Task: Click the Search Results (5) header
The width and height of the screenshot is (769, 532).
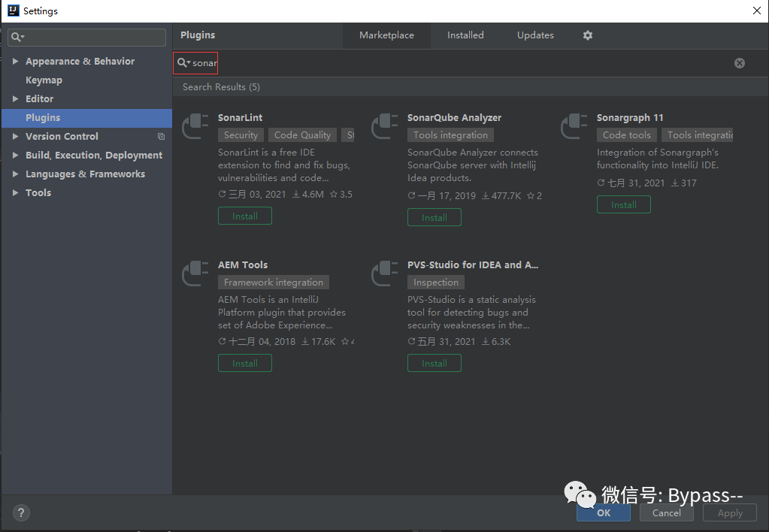Action: coord(221,86)
